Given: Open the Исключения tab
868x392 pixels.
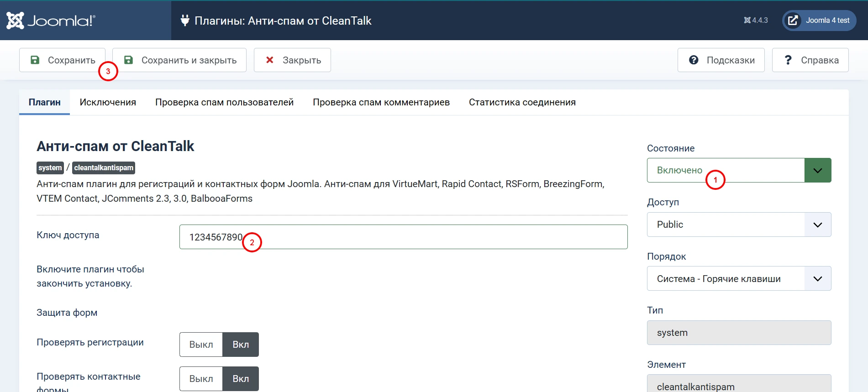Looking at the screenshot, I should 108,102.
